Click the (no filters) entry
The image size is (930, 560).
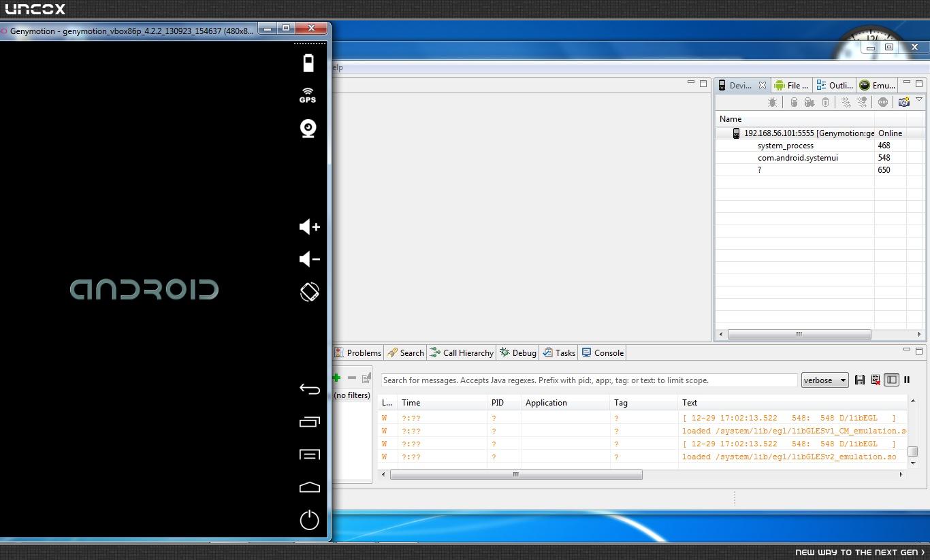[352, 395]
